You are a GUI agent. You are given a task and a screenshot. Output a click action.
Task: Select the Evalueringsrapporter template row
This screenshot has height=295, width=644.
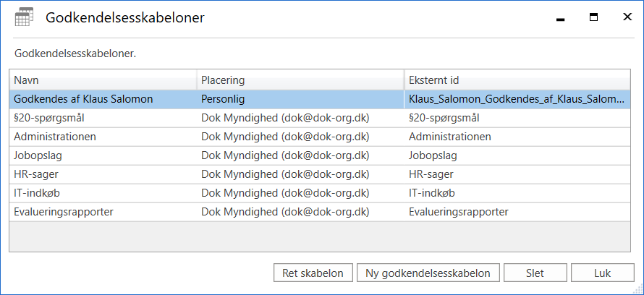64,212
